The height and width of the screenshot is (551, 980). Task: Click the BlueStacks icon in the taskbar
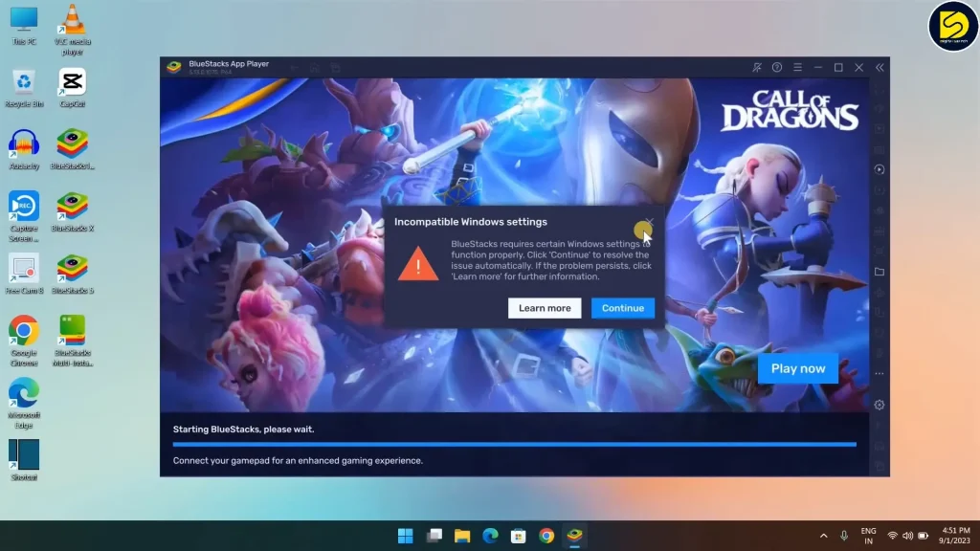[574, 536]
